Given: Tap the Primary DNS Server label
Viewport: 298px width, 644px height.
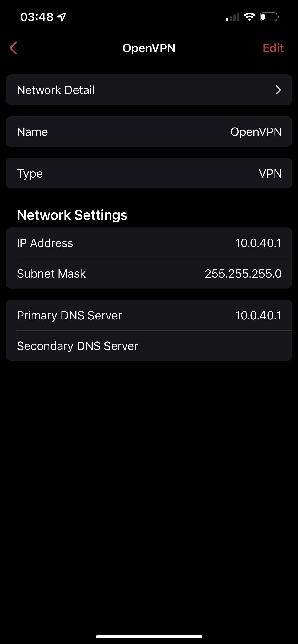Looking at the screenshot, I should [x=69, y=315].
